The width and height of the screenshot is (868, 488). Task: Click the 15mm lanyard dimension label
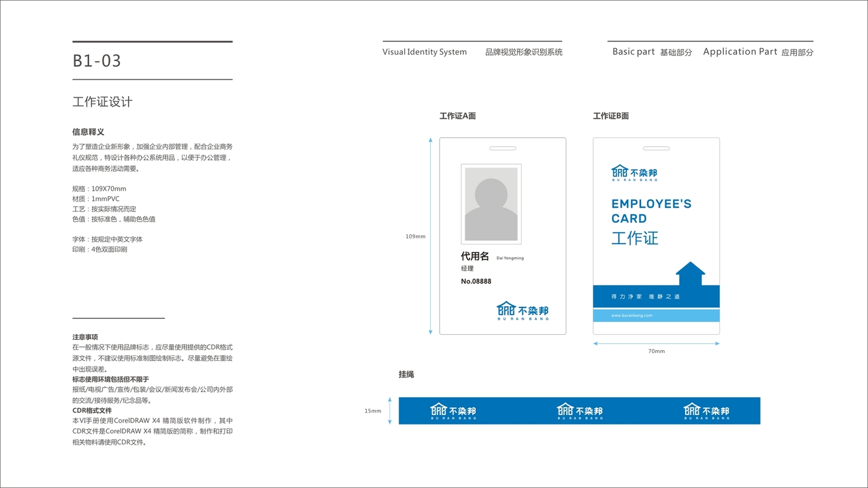coord(373,411)
